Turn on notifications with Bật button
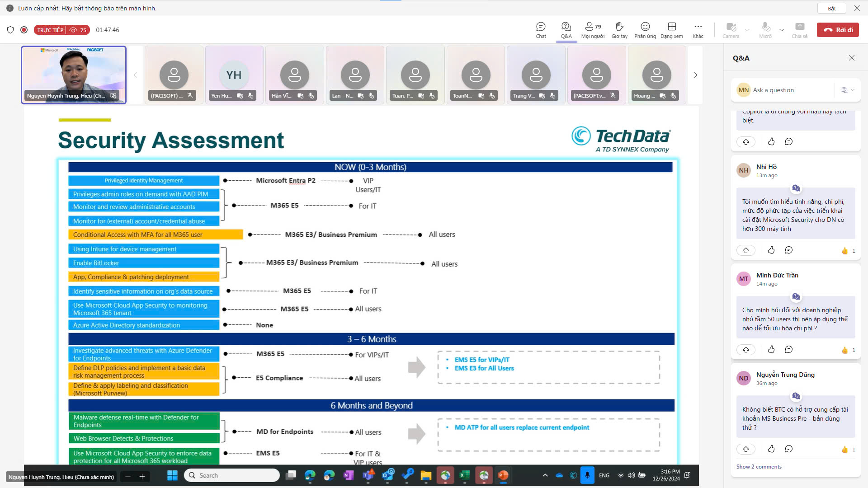Viewport: 868px width, 488px height. (x=832, y=8)
